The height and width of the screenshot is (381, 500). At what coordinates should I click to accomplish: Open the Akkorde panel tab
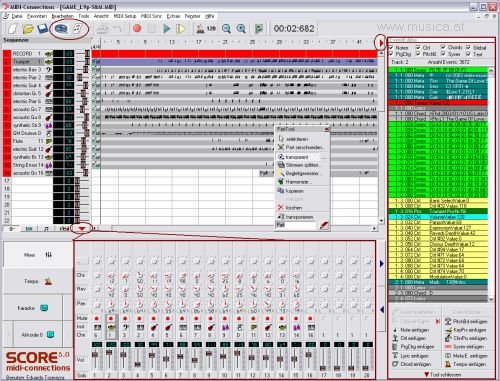tap(37, 334)
